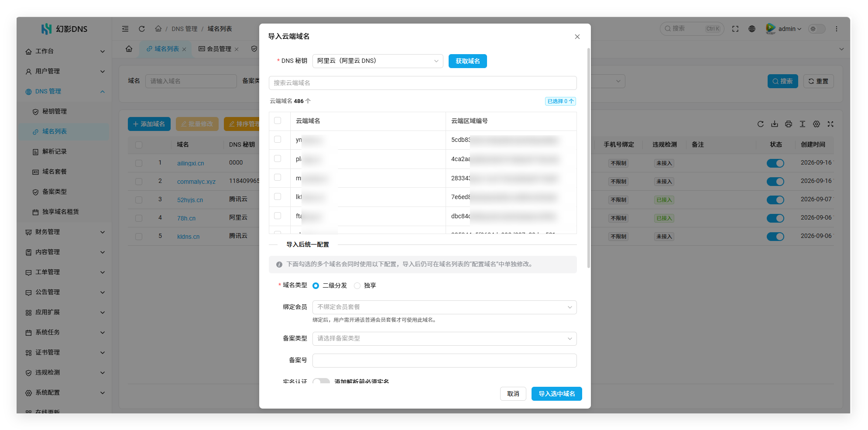Open the 备案类型 dropdown in dialog
Screen dimensions: 868x430
pyautogui.click(x=445, y=339)
